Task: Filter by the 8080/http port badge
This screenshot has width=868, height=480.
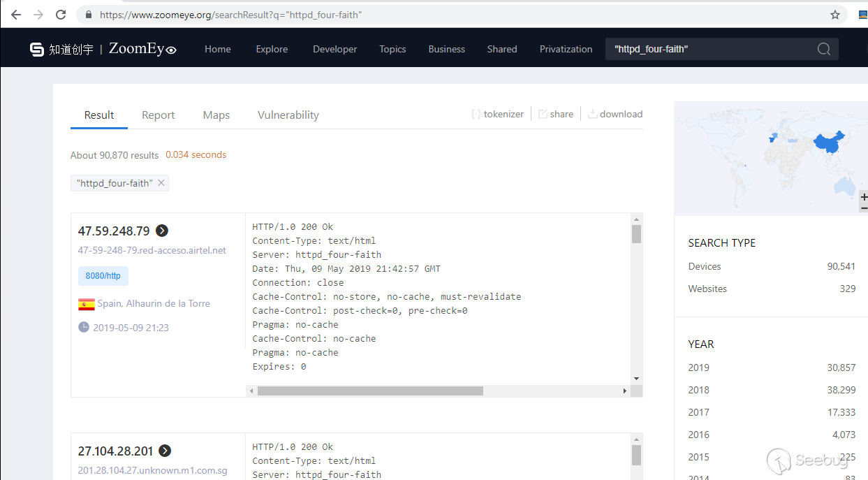Action: point(103,276)
